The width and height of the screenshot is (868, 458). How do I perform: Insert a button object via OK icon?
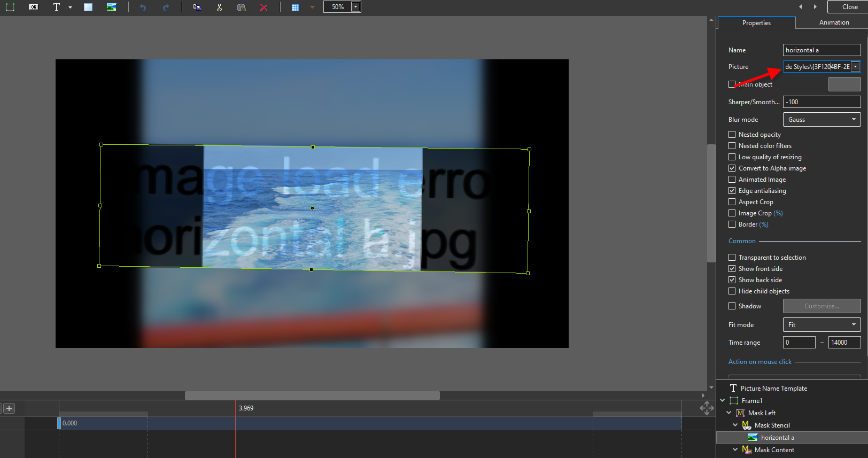(34, 7)
